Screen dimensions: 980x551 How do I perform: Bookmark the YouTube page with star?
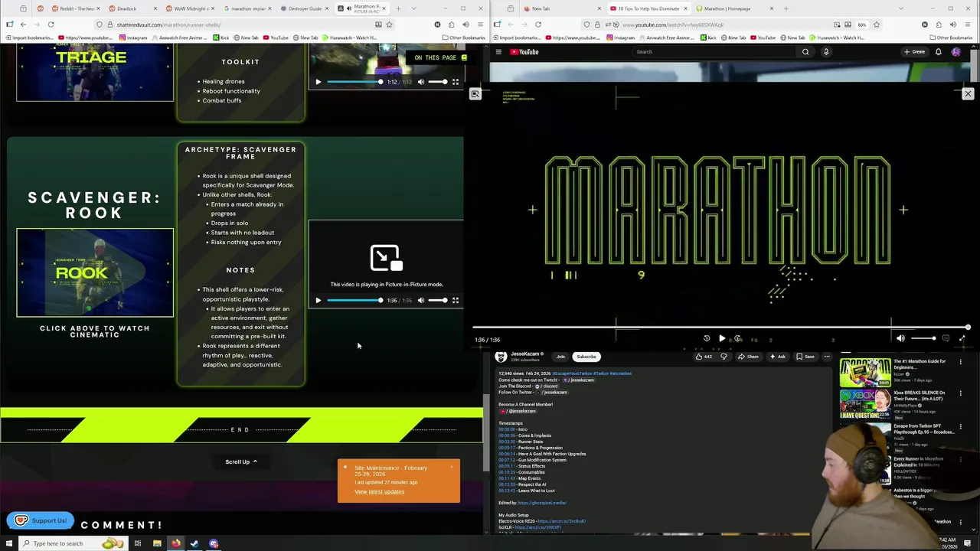[x=876, y=24]
